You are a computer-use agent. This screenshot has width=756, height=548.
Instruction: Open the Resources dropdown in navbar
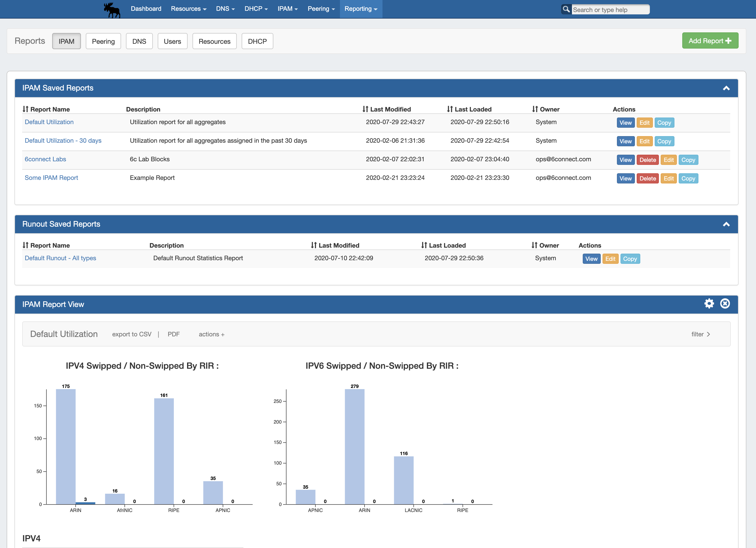coord(188,9)
